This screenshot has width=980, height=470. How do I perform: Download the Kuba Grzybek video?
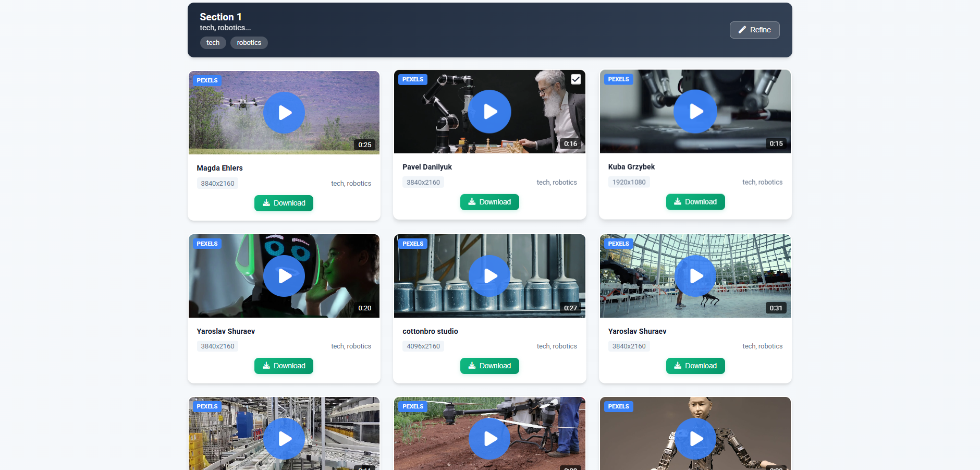coord(695,201)
